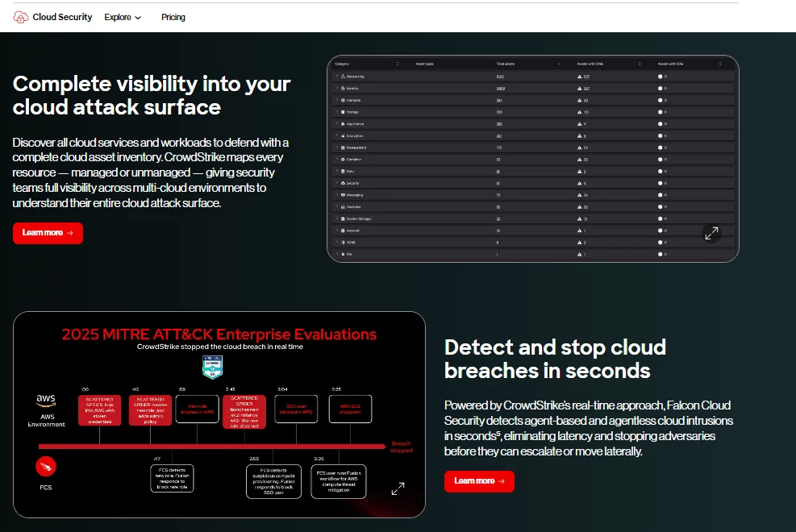Sort by the Assets with IOAs arrows
796x532 pixels.
720,64
